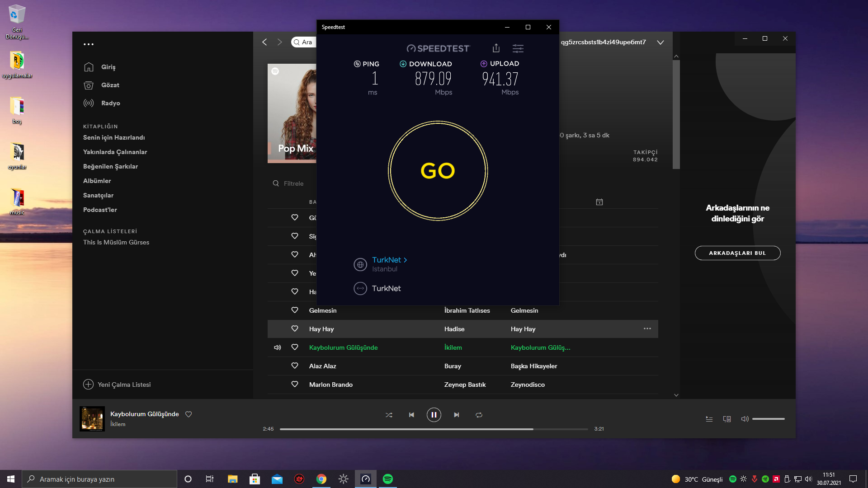868x488 pixels.
Task: Go to the previous track
Action: pyautogui.click(x=411, y=415)
